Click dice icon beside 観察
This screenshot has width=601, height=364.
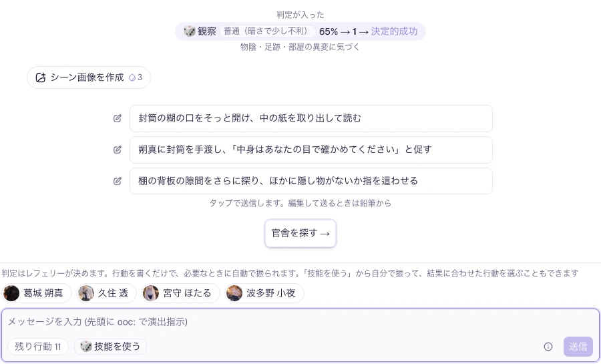[x=190, y=31]
